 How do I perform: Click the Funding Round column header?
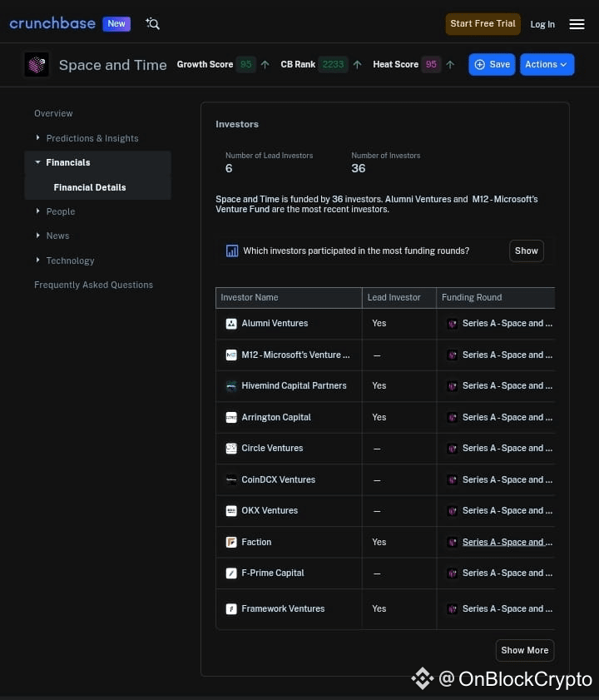(x=496, y=298)
